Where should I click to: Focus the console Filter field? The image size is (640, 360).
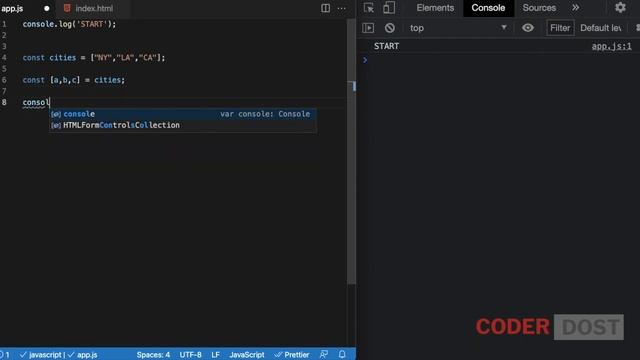coord(560,28)
